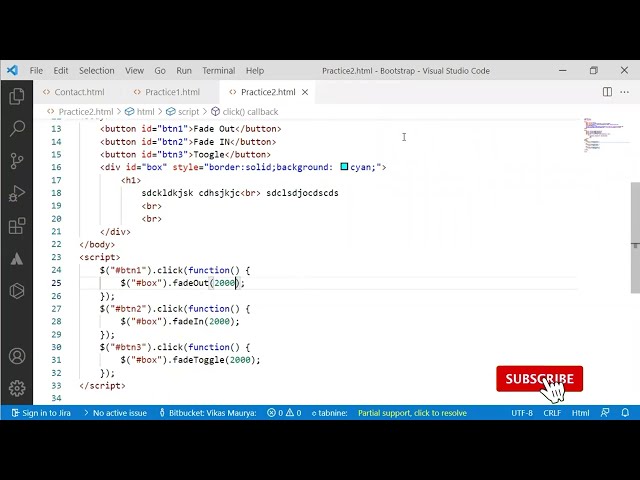This screenshot has width=640, height=480.
Task: Click the opening <h1> tag on line 17
Action: [x=131, y=180]
